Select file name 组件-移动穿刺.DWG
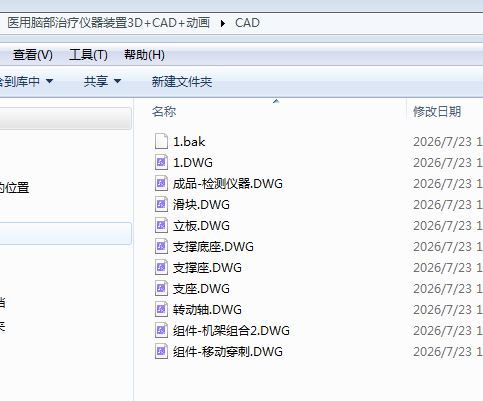The width and height of the screenshot is (483, 401). coord(228,352)
